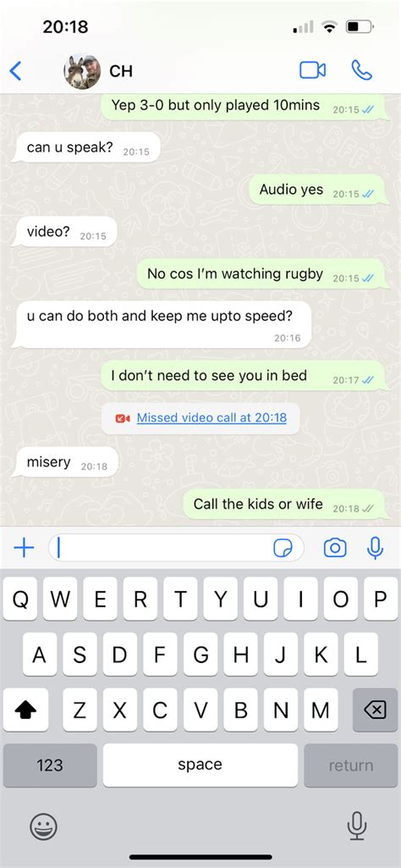
Task: Tap the return key
Action: pos(351,765)
